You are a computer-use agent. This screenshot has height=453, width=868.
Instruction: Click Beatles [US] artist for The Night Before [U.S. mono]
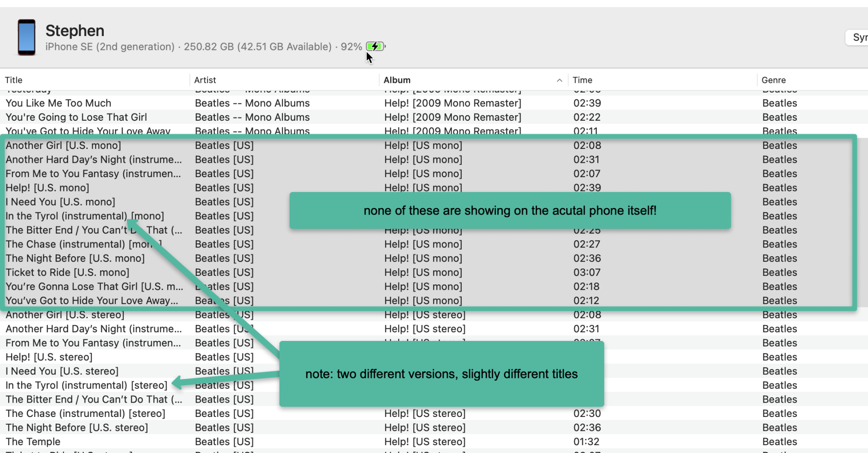coord(224,258)
